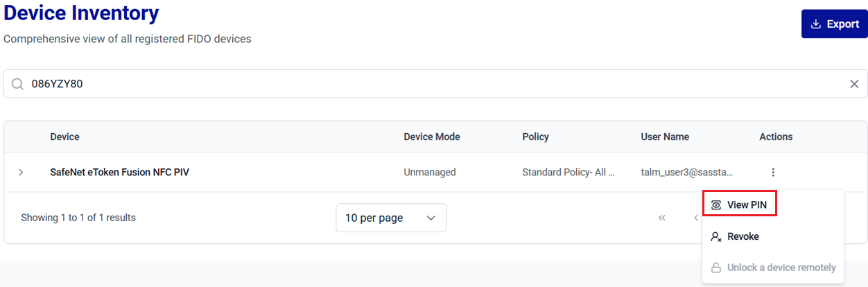Image resolution: width=868 pixels, height=287 pixels.
Task: Click the magnifier icon in search bar
Action: coord(17,84)
